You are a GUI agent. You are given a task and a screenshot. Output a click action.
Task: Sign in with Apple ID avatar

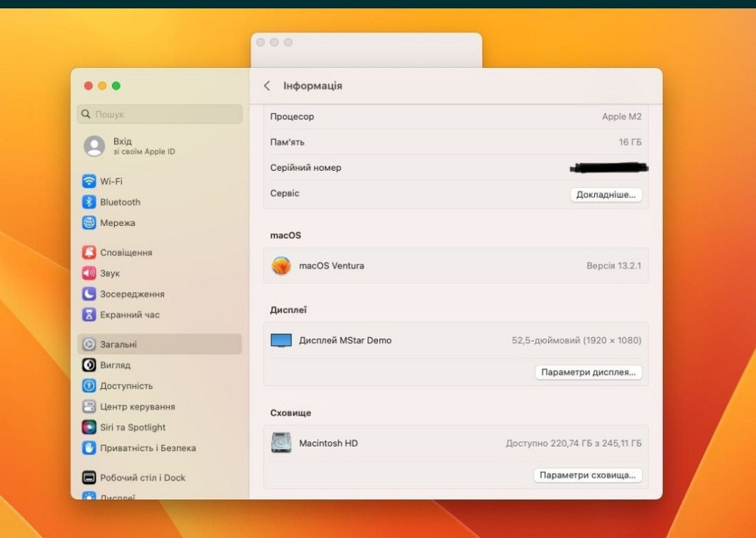coord(94,147)
